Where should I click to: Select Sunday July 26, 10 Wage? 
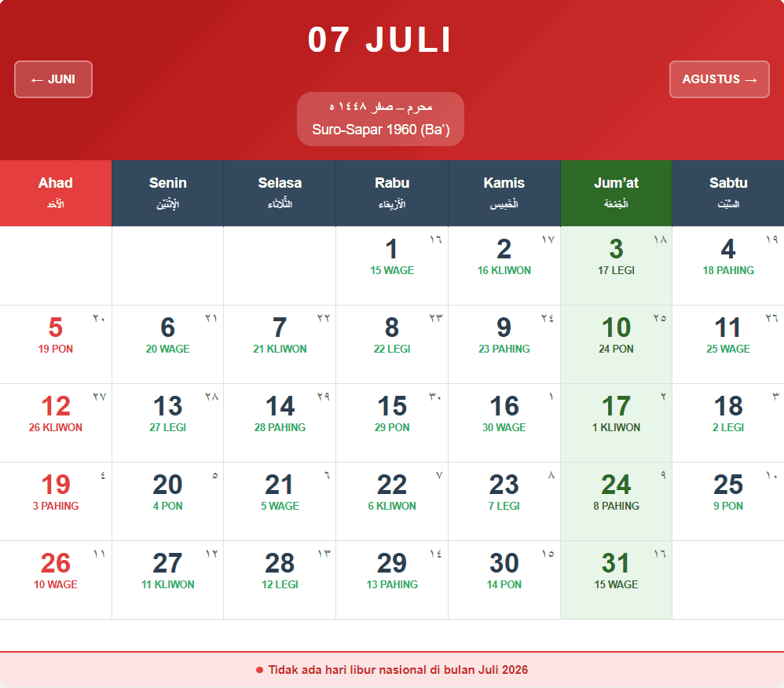56,580
